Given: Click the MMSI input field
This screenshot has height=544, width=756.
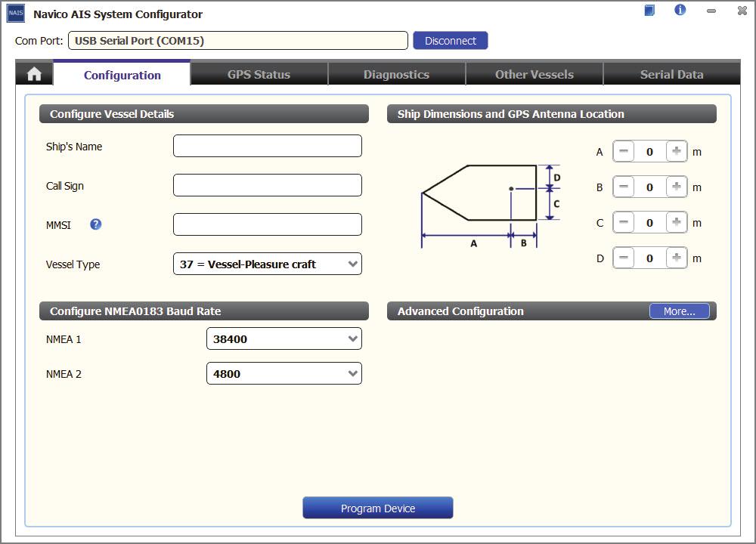Looking at the screenshot, I should [268, 224].
